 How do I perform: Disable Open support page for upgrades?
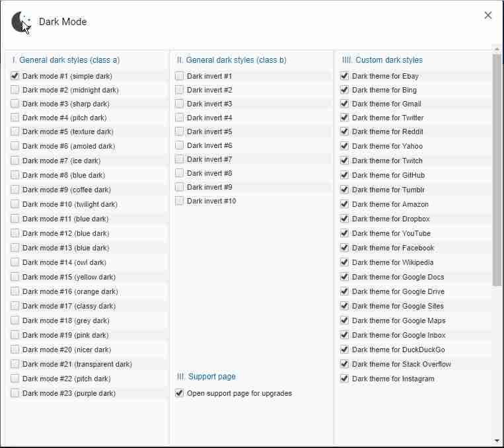tap(180, 393)
